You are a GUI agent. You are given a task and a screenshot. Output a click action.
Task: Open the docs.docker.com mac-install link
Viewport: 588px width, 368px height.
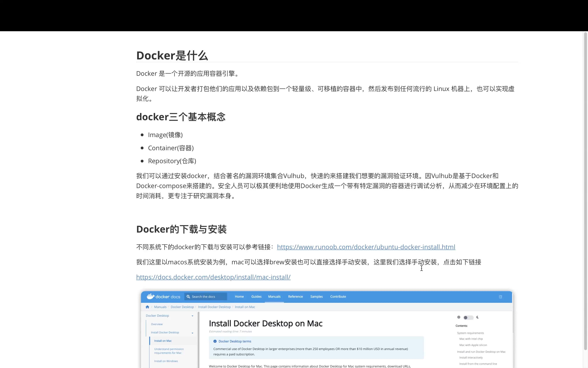tap(213, 277)
